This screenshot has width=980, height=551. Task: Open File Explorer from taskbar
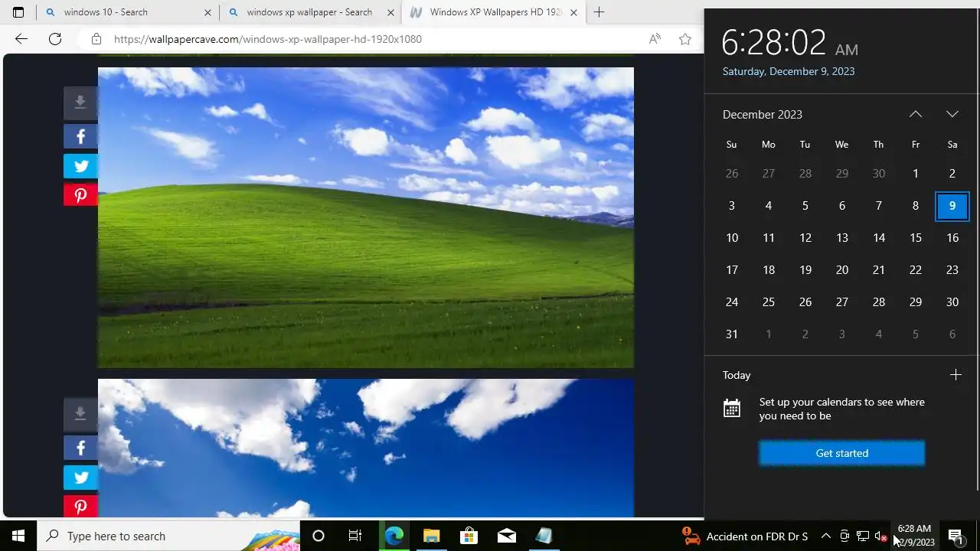coord(431,536)
